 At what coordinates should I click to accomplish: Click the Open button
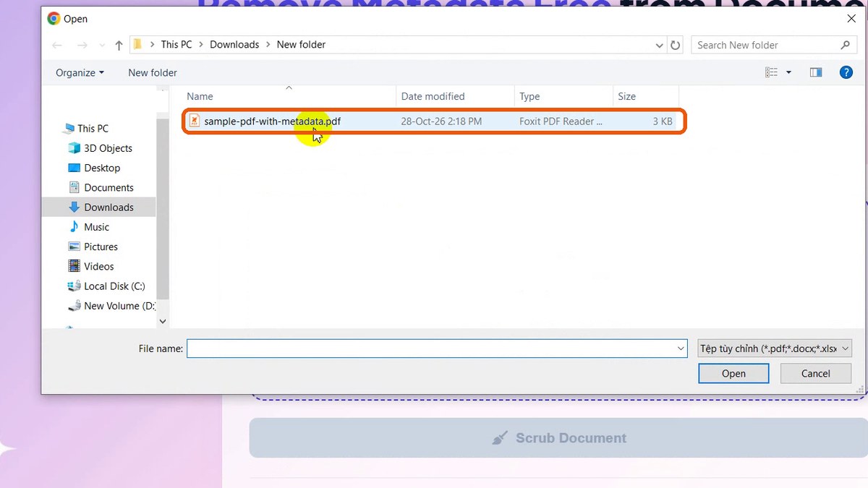733,373
